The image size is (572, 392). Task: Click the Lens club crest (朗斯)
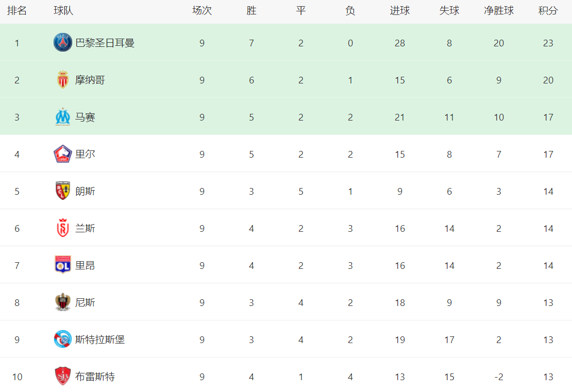pos(63,191)
